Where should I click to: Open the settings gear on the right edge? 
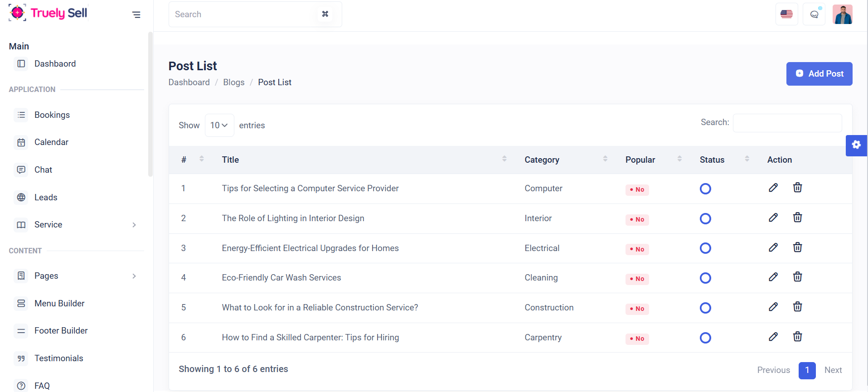coord(856,145)
